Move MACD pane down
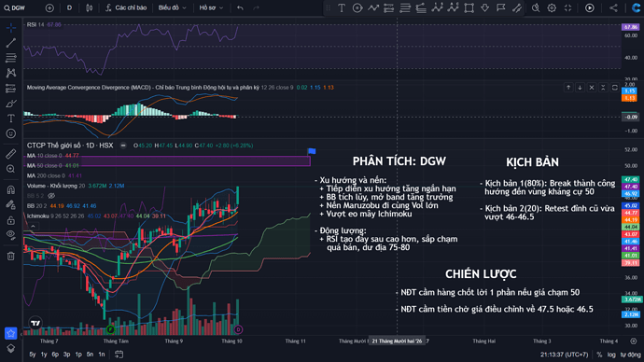 tap(580, 88)
